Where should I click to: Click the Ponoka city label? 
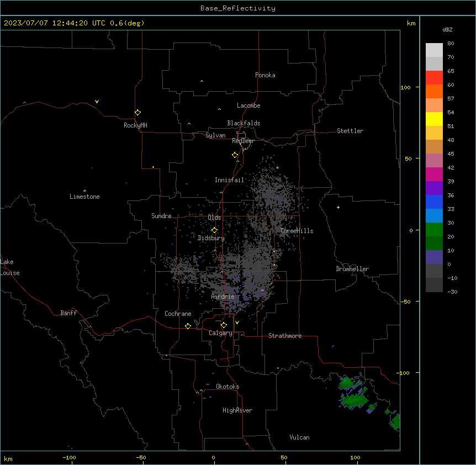coord(265,75)
